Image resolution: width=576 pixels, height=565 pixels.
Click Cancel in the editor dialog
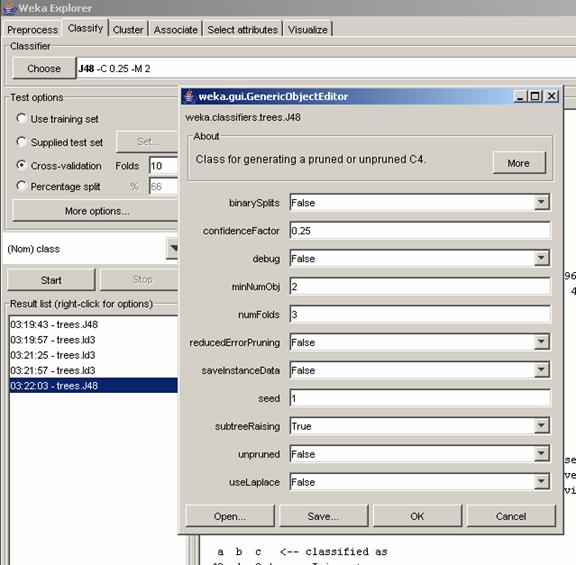click(x=511, y=516)
